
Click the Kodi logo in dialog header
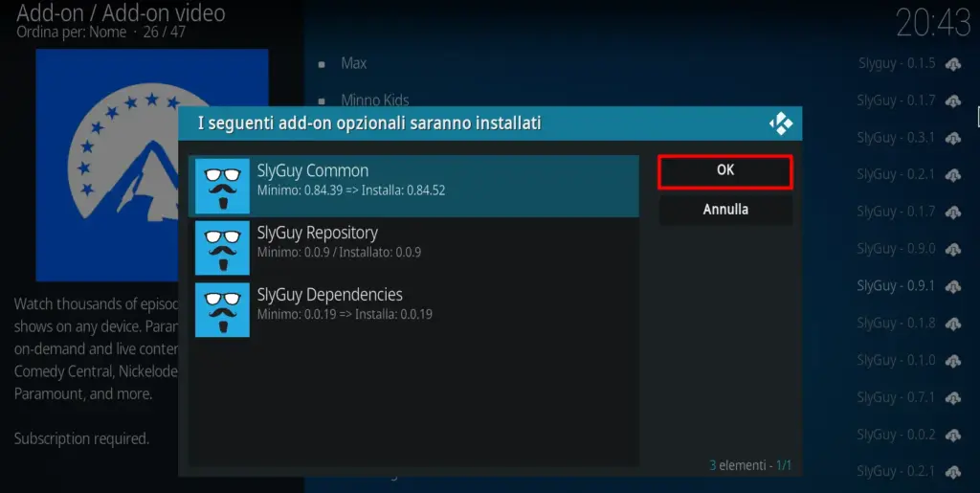click(x=781, y=123)
